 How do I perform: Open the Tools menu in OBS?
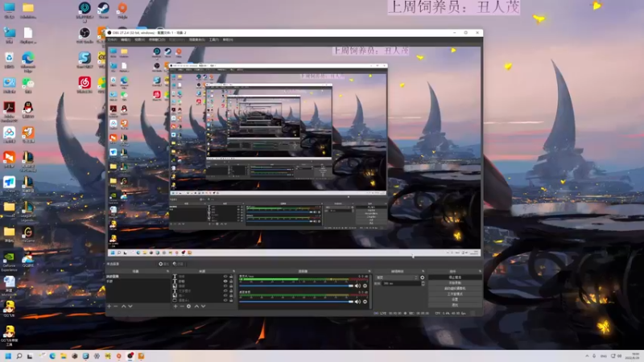click(x=213, y=39)
